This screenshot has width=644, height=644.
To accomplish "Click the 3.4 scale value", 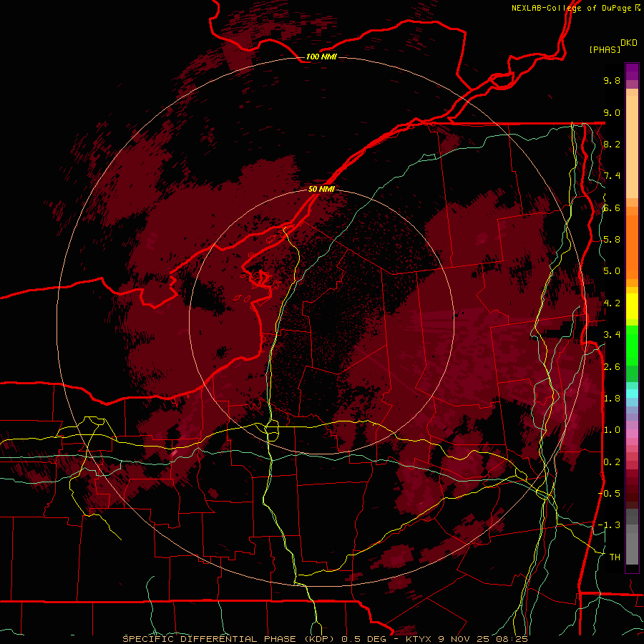I will coord(612,335).
